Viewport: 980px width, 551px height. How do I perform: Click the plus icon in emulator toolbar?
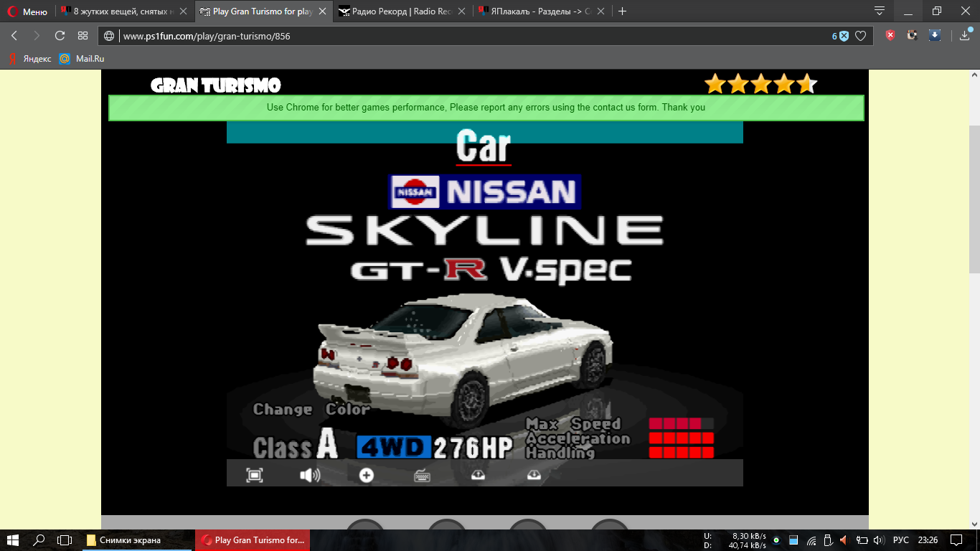[367, 475]
